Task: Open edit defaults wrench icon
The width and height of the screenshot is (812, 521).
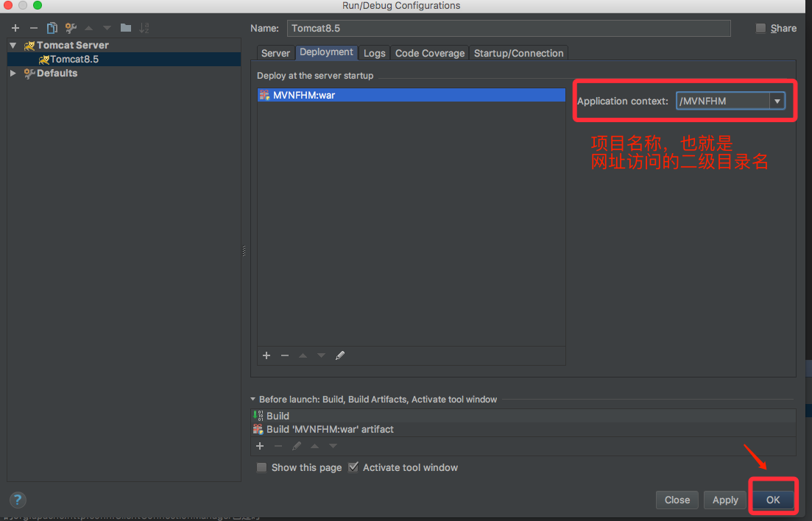Action: [71, 28]
